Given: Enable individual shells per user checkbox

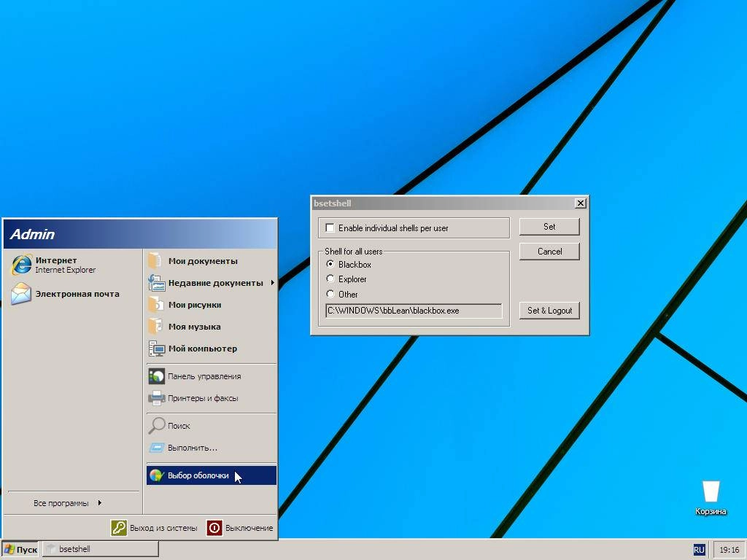Looking at the screenshot, I should click(x=330, y=227).
